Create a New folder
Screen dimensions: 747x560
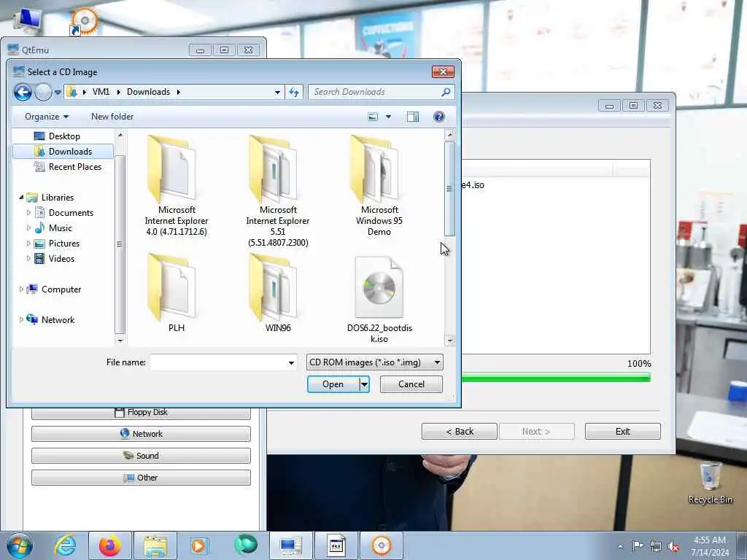tap(112, 117)
